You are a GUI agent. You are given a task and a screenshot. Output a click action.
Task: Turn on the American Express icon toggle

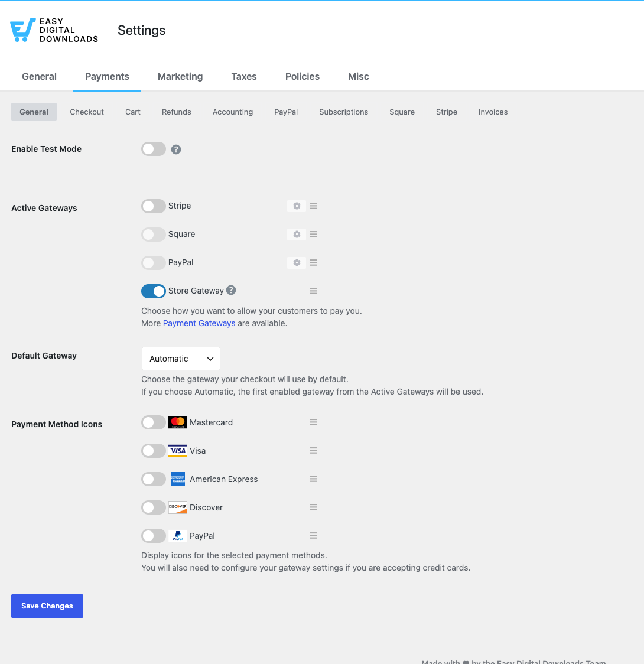coord(153,479)
